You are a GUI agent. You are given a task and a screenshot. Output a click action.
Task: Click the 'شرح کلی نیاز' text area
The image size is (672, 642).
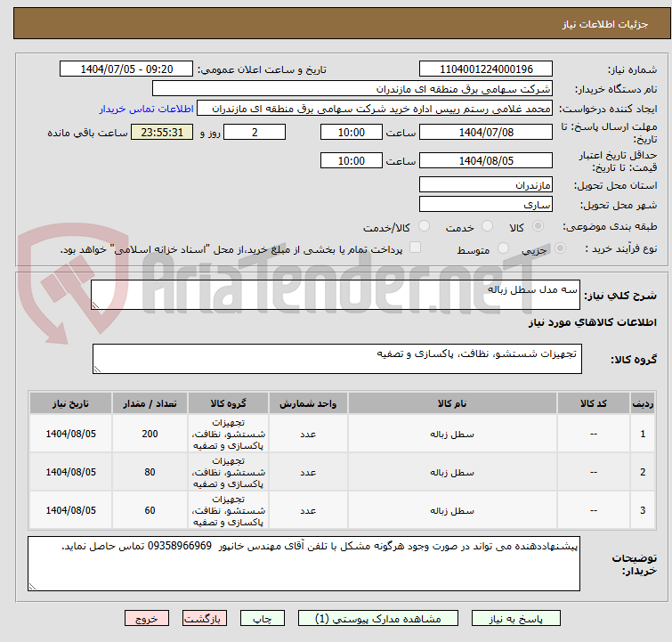pos(336,295)
